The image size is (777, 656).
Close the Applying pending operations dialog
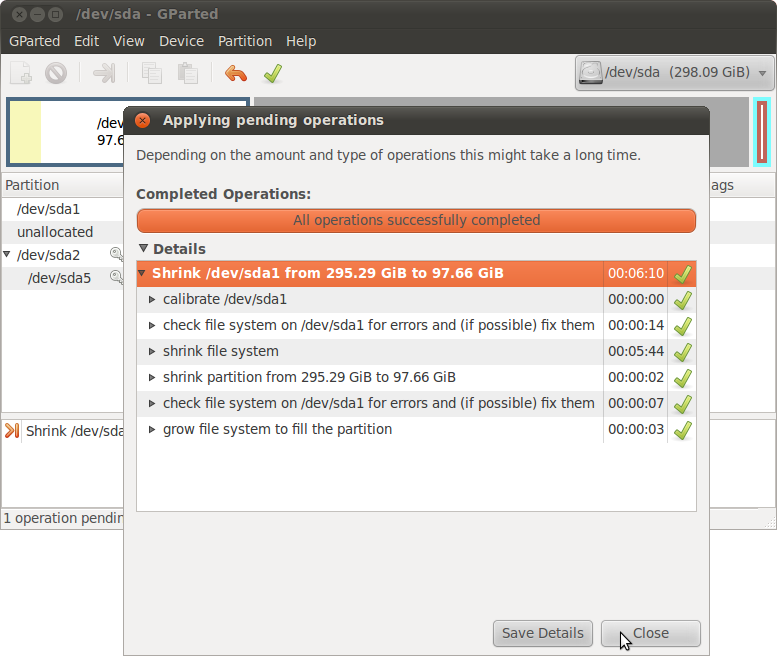point(143,120)
